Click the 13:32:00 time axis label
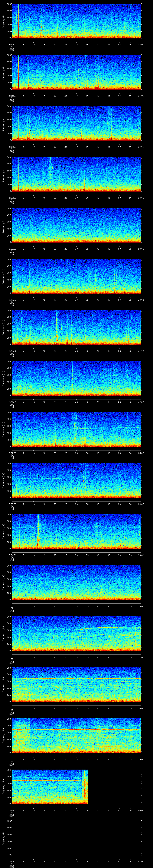Viewport: 153px width, 868px height. click(12, 453)
